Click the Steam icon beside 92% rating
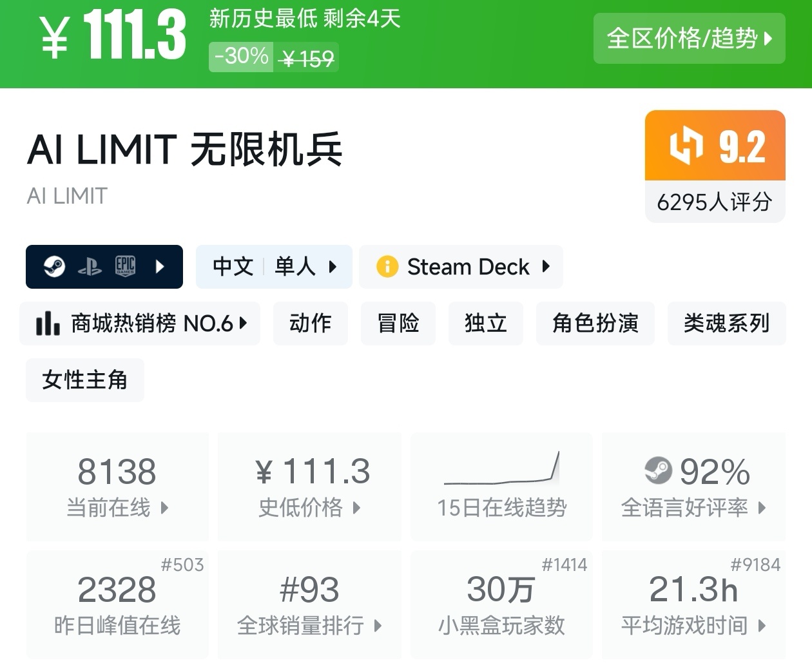 point(658,471)
